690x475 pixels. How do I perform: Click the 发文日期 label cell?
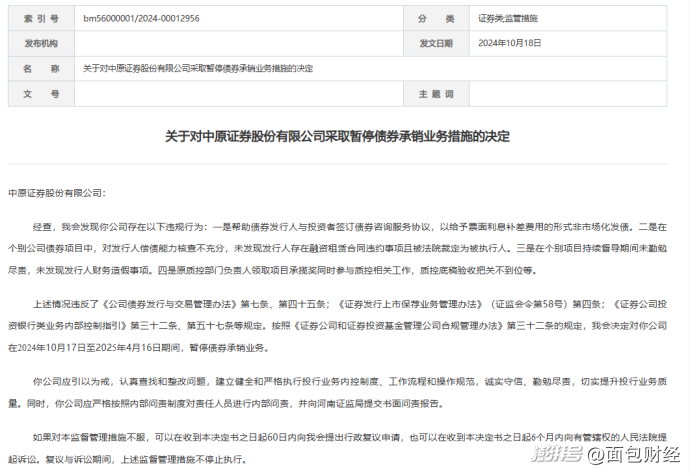pos(436,43)
